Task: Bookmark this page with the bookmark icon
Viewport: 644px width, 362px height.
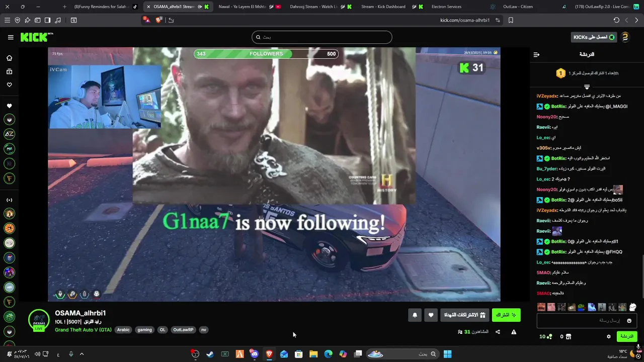Action: 511,20
